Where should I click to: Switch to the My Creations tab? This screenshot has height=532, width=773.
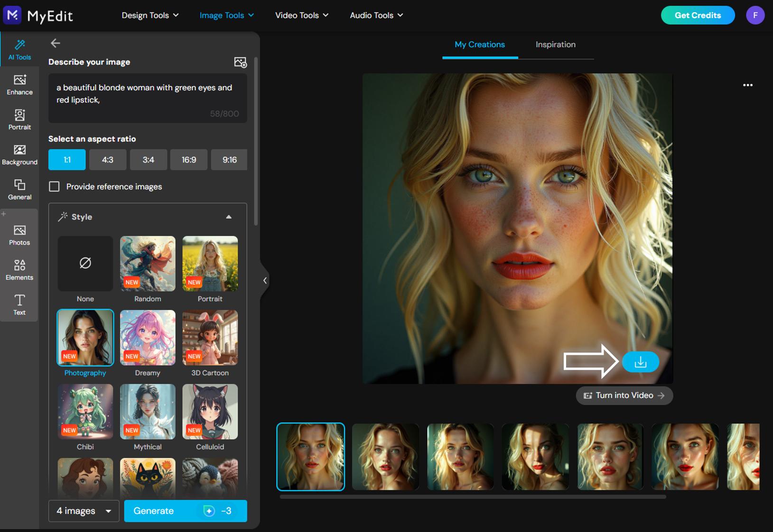[480, 45]
